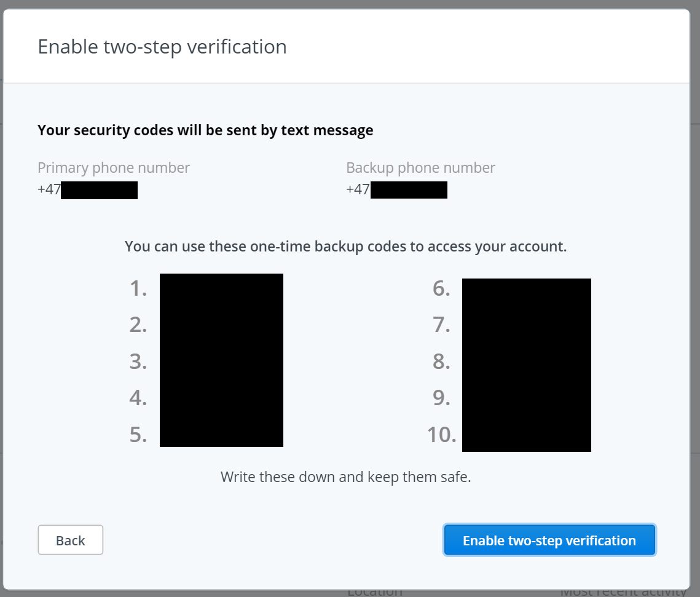
Task: Click the Write these down and keep them safe text
Action: pos(345,477)
